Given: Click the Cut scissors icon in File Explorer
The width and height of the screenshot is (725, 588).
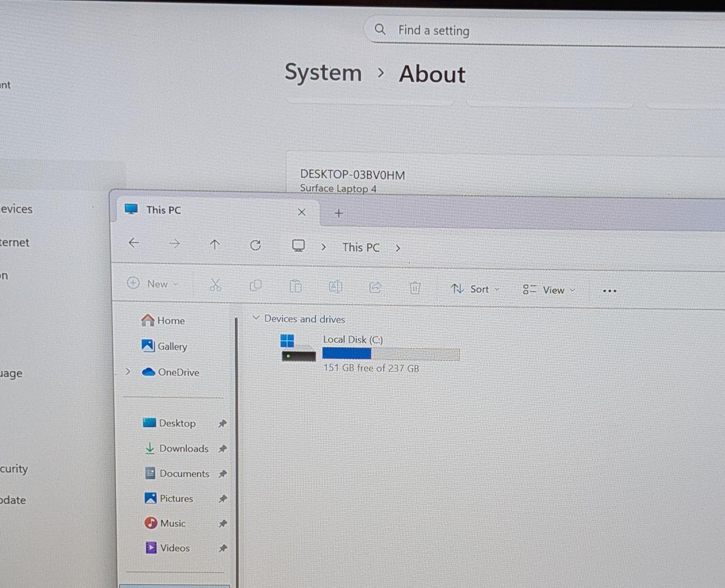Looking at the screenshot, I should [216, 285].
